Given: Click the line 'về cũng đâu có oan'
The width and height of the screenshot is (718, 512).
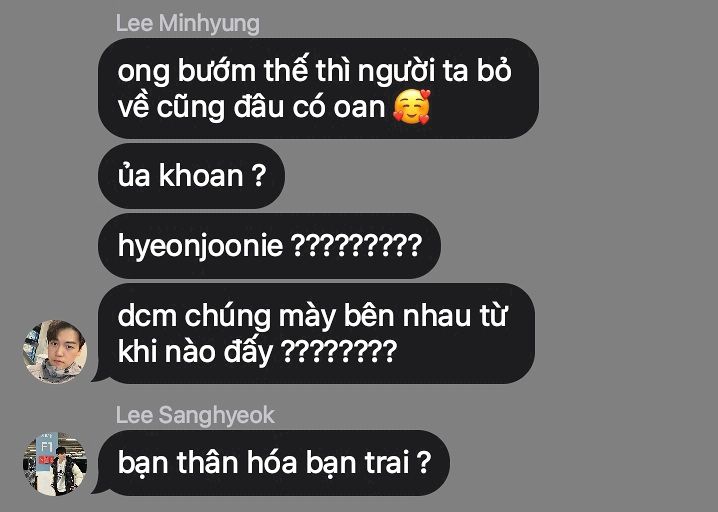Looking at the screenshot, I should pyautogui.click(x=251, y=108).
